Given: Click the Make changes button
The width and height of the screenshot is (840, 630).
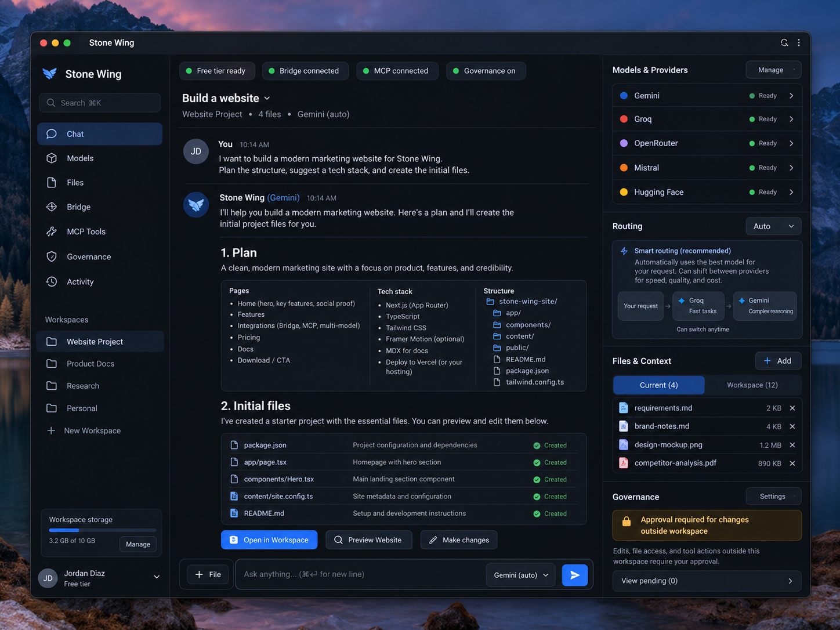Looking at the screenshot, I should [x=459, y=540].
